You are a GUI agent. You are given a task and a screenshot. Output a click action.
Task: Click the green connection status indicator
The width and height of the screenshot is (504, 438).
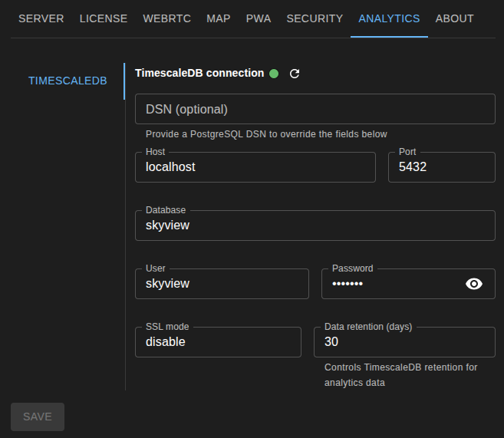coord(274,74)
